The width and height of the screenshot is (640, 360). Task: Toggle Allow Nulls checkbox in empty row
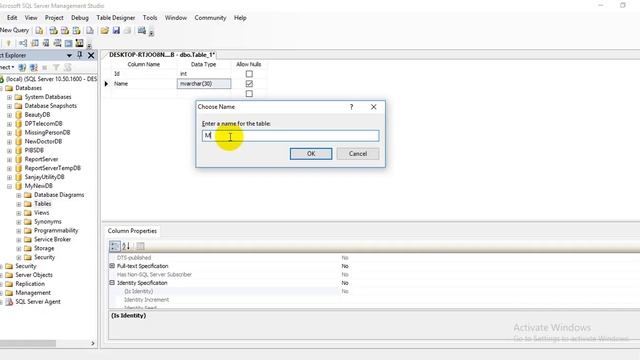click(249, 94)
